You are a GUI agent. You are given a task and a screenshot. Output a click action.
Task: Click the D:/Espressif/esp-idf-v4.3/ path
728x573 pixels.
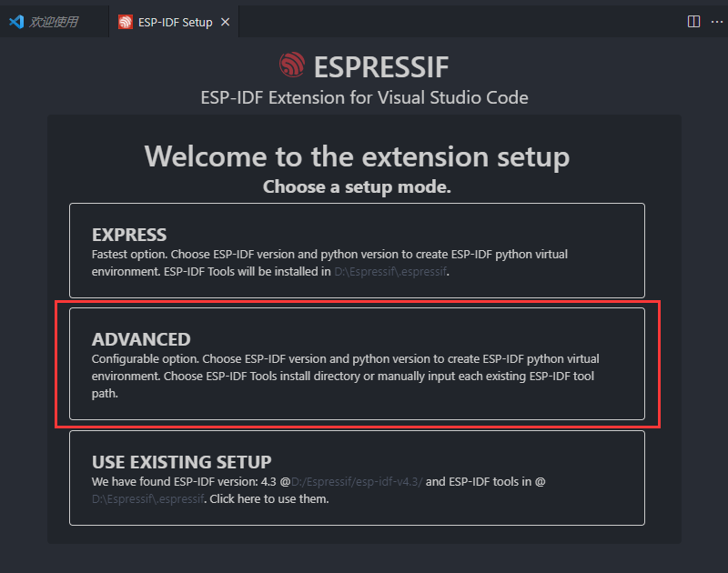click(357, 482)
